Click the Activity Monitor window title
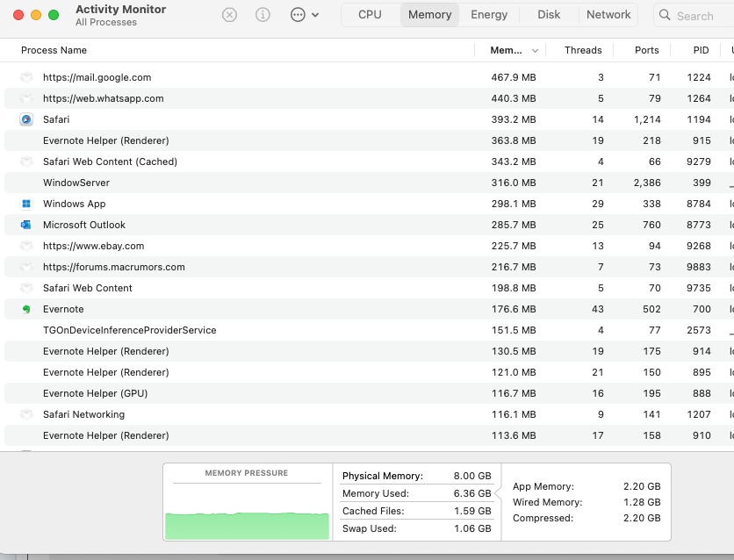 point(121,10)
